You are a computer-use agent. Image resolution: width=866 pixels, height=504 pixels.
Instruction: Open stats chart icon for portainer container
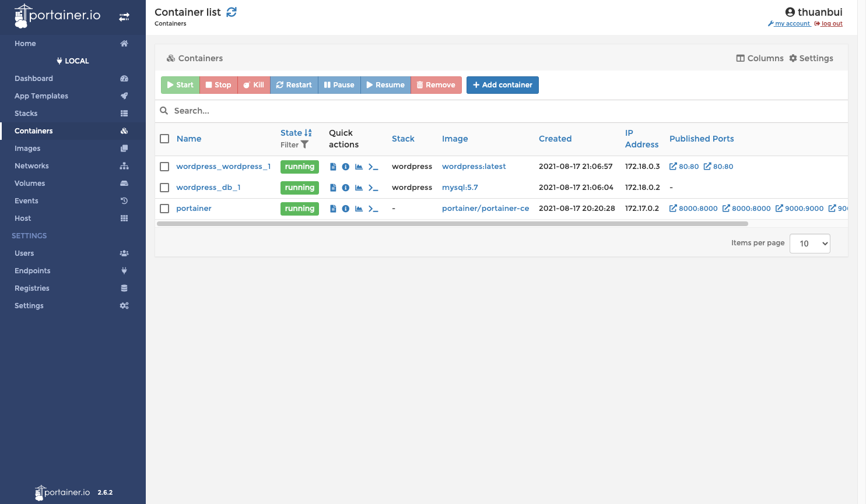[x=359, y=209]
